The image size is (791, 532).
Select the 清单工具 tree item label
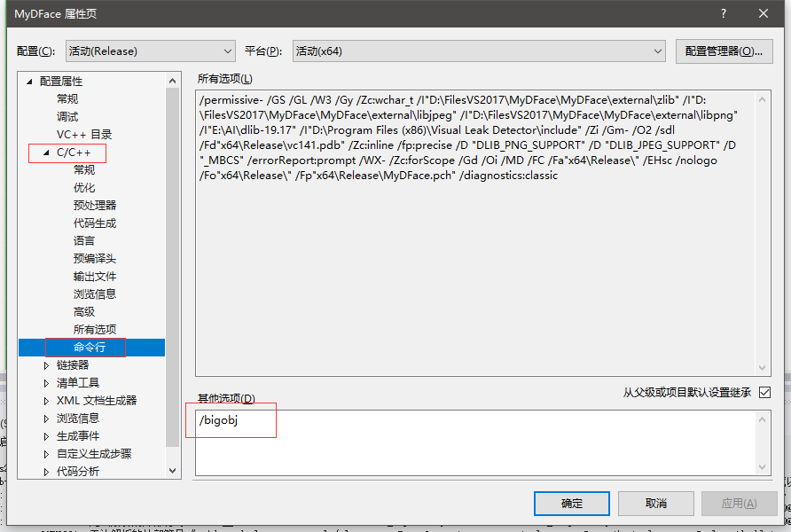(x=78, y=383)
